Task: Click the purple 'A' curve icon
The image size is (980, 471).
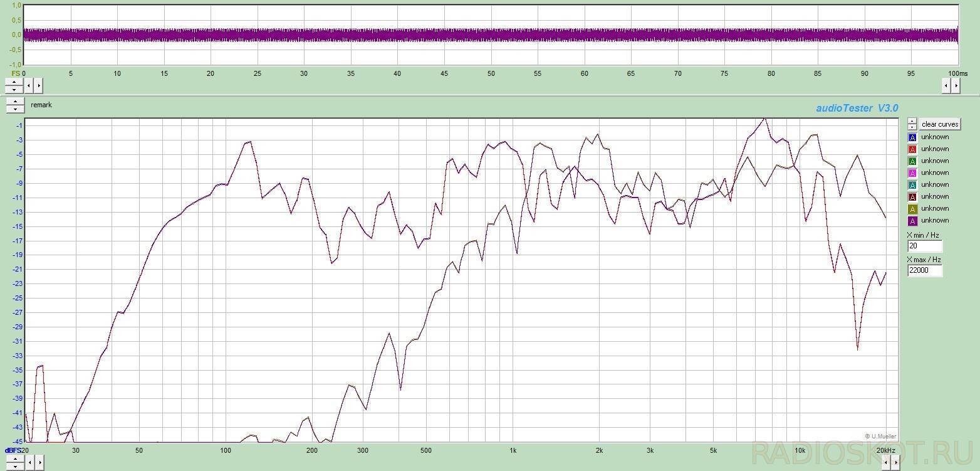Action: pyautogui.click(x=912, y=221)
